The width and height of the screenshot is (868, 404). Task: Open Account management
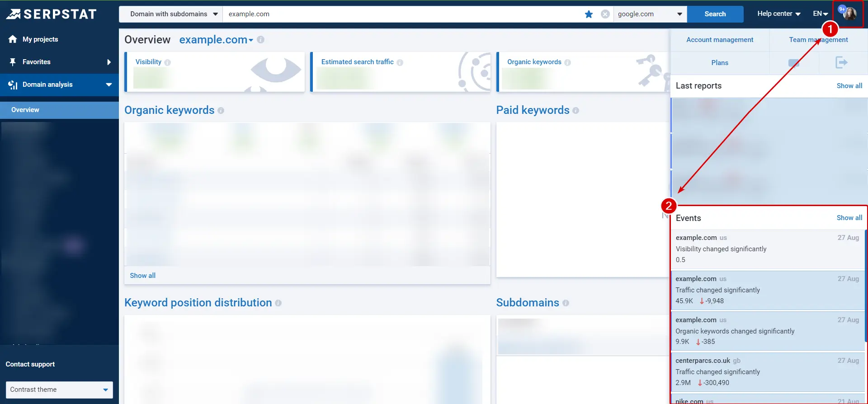point(720,40)
